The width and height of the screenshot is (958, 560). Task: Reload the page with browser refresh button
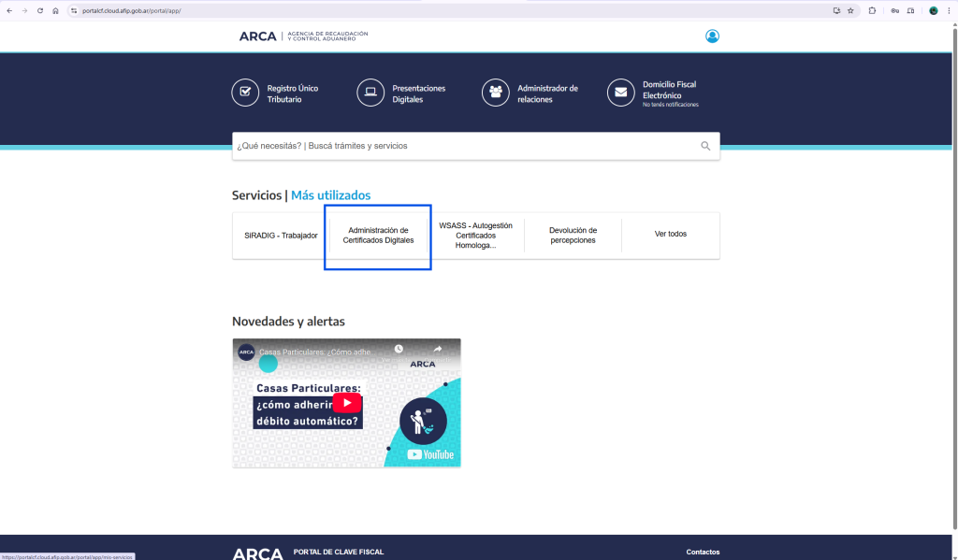click(40, 10)
